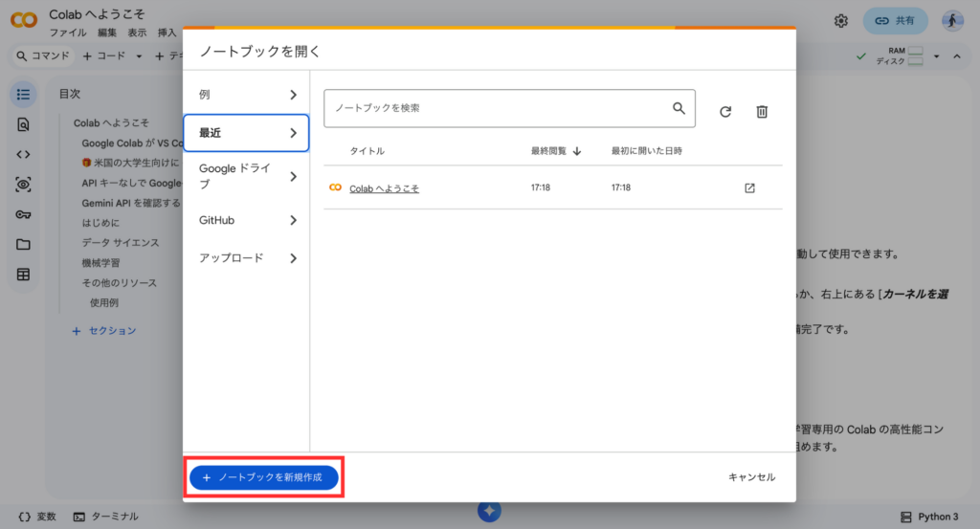Open 米国の大学生向けに contents entry

(x=130, y=163)
